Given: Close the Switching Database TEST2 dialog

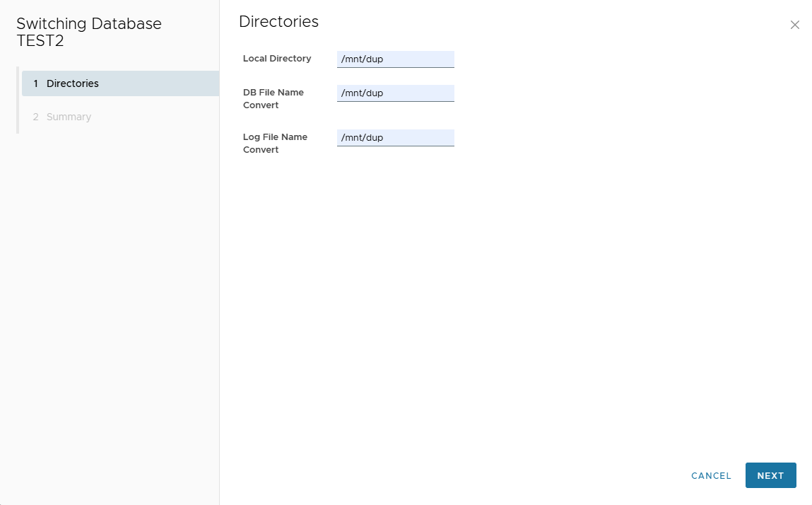Looking at the screenshot, I should 794,25.
